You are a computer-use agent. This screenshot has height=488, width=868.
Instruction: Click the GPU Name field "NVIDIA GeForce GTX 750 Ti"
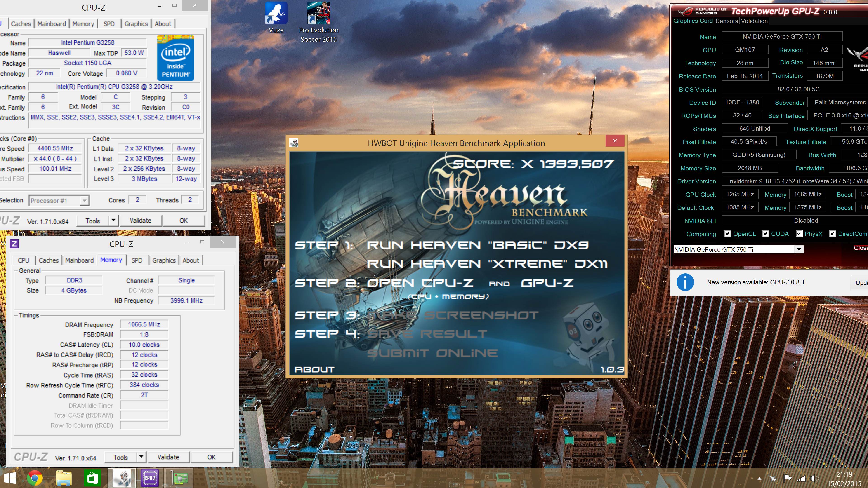tap(782, 36)
